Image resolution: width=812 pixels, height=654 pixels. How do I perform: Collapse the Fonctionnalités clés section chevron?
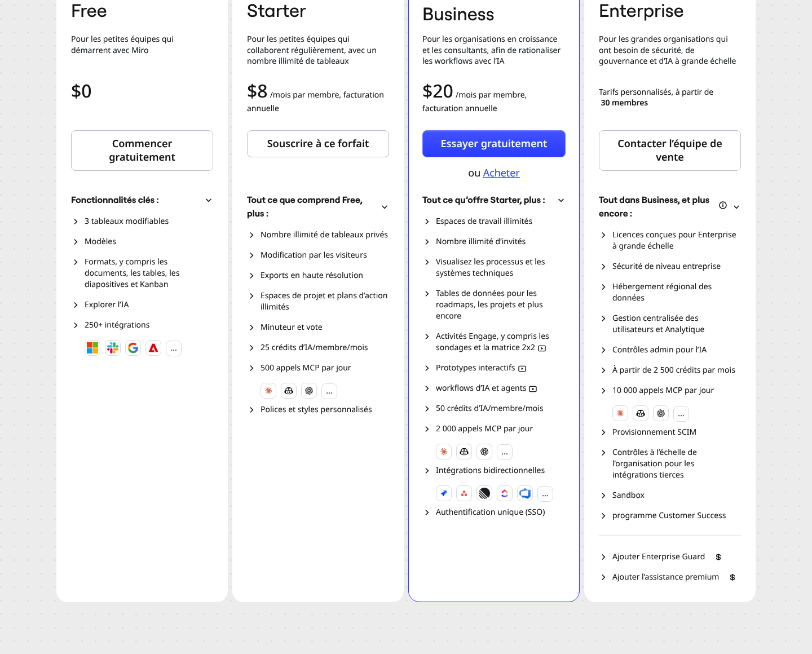[209, 200]
